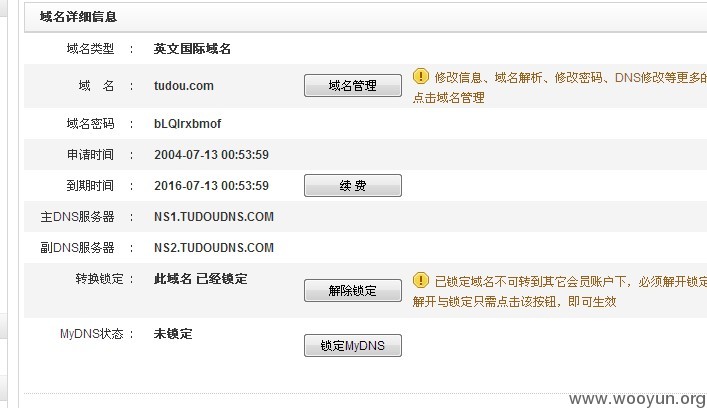Viewport: 707px width, 408px height.
Task: Click the domain password bLQlrxbmof value
Action: click(188, 124)
